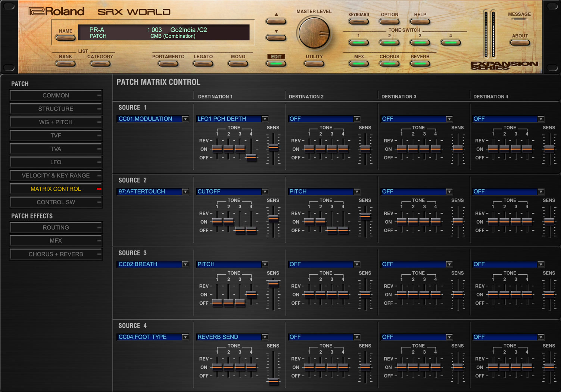Open Source 2 CUTOFF destination dropdown

232,192
